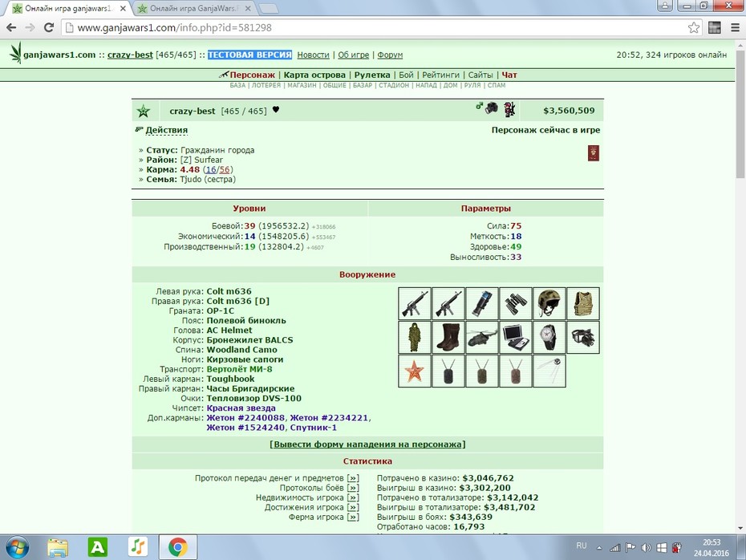Viewport: 746px width, 560px height.
Task: Expand money and item transfer protocol
Action: click(x=352, y=478)
